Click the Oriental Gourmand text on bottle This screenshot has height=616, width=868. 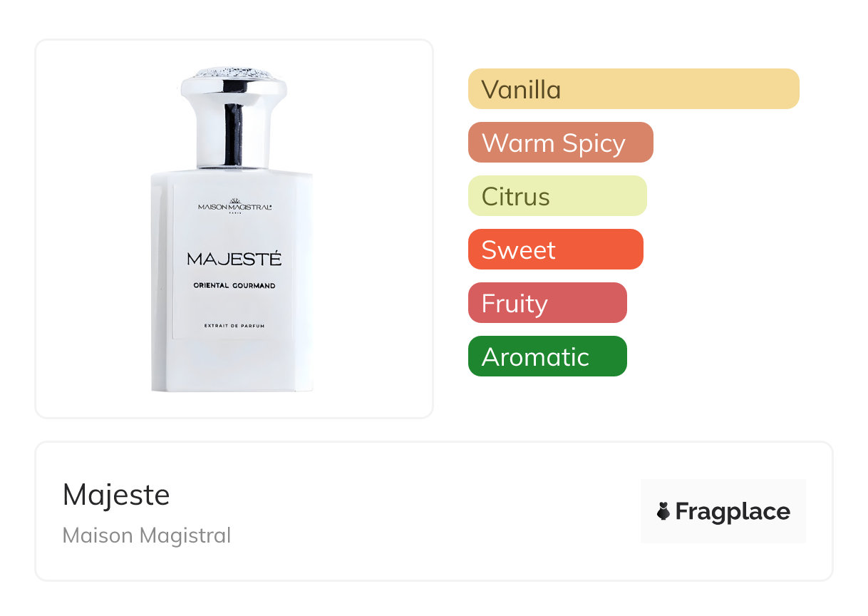tap(234, 286)
